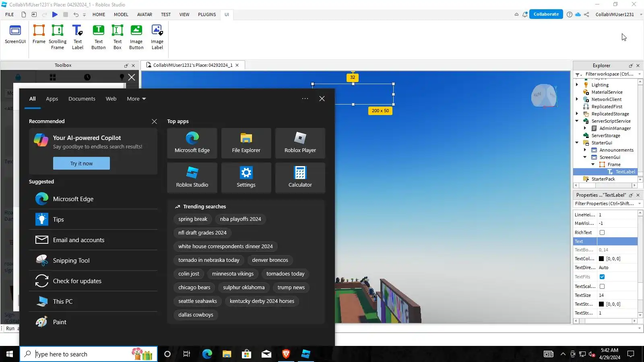Viewport: 644px width, 362px height.
Task: Insert a Text Box element
Action: pos(118,37)
